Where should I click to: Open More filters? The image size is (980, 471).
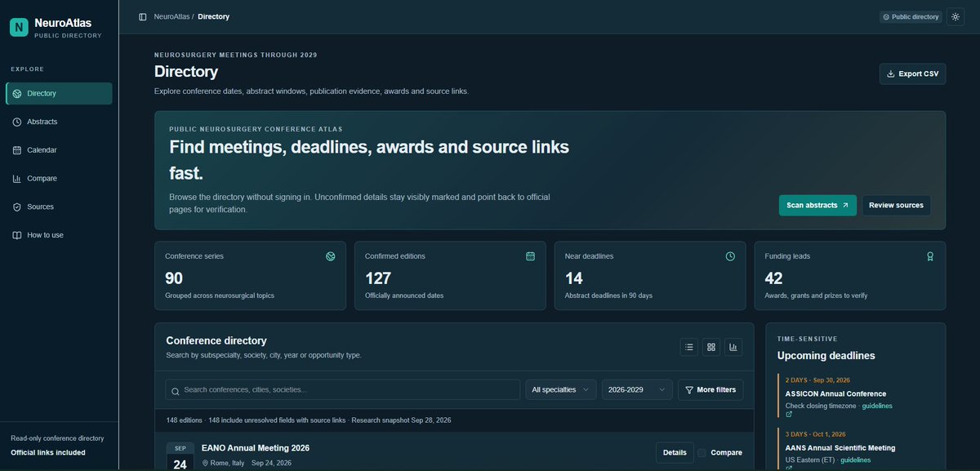point(710,389)
